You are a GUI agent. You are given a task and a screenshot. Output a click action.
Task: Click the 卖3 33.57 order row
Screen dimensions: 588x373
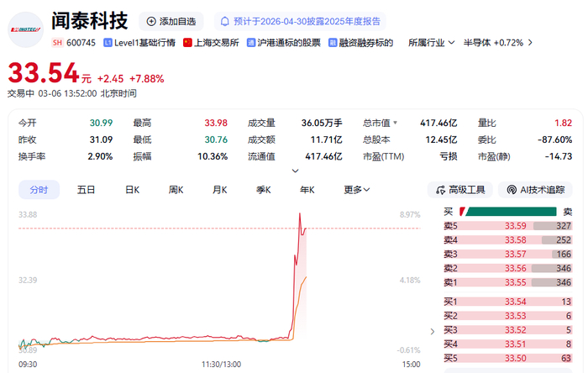[507, 255]
